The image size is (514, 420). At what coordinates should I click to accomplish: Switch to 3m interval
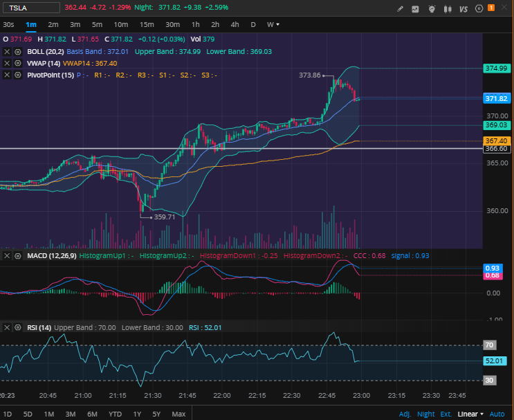pos(75,25)
